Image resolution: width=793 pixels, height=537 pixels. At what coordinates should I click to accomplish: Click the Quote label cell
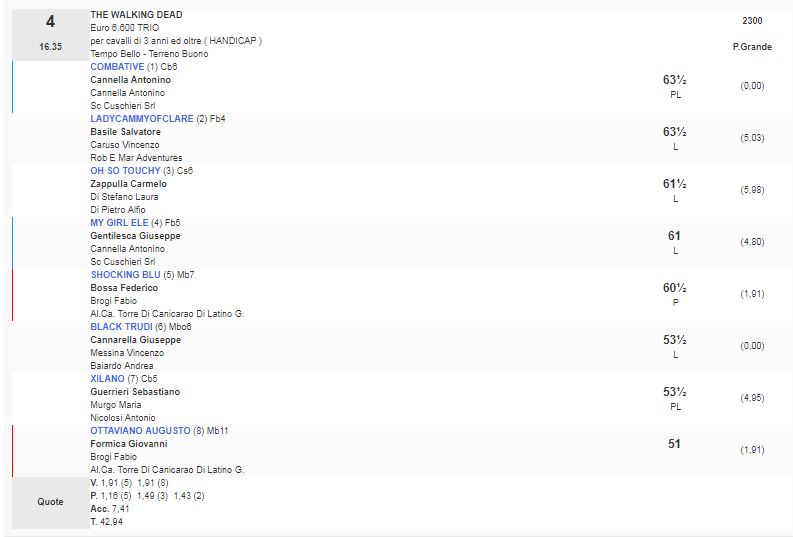click(x=50, y=502)
